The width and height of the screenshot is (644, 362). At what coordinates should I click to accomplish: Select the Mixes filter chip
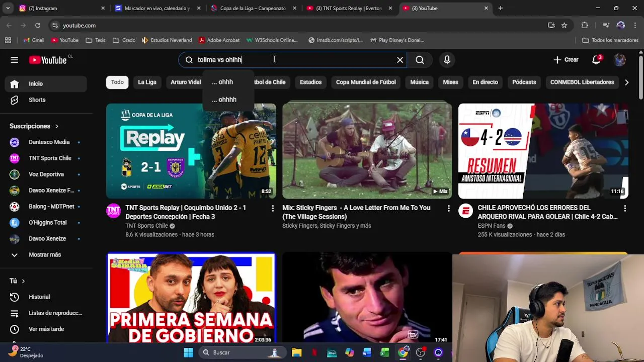[x=450, y=82]
